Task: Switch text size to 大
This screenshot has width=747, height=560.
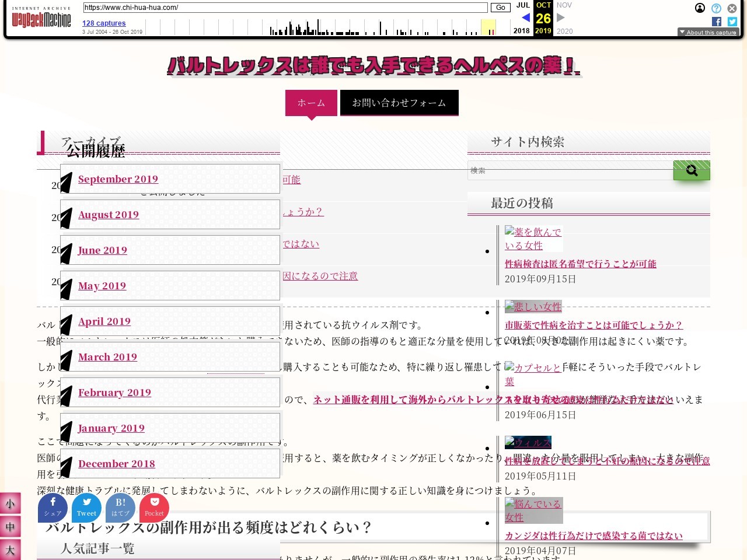Action: point(11,549)
